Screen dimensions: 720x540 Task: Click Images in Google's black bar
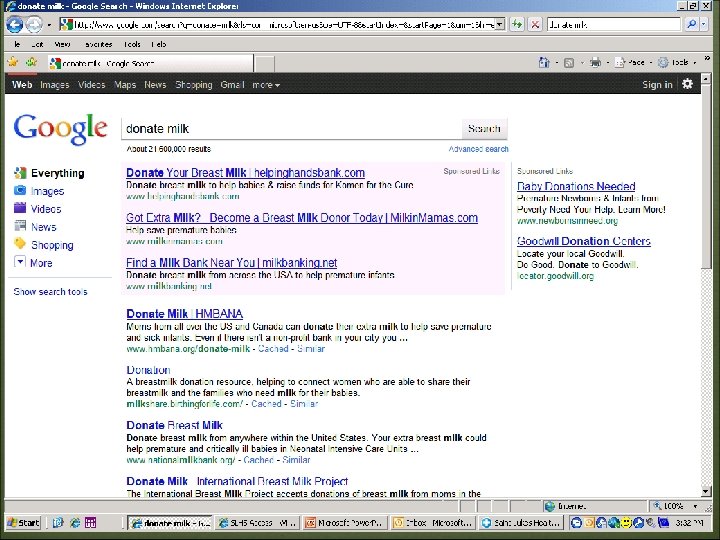(55, 85)
